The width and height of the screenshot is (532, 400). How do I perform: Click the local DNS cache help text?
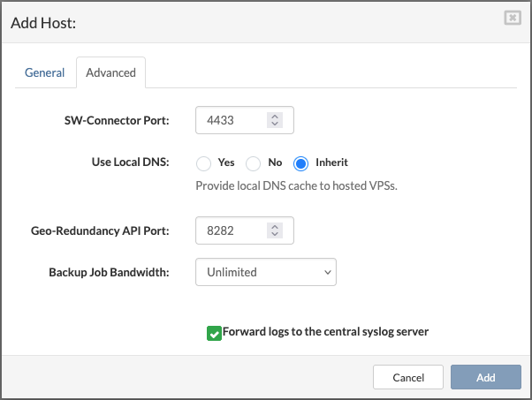296,186
